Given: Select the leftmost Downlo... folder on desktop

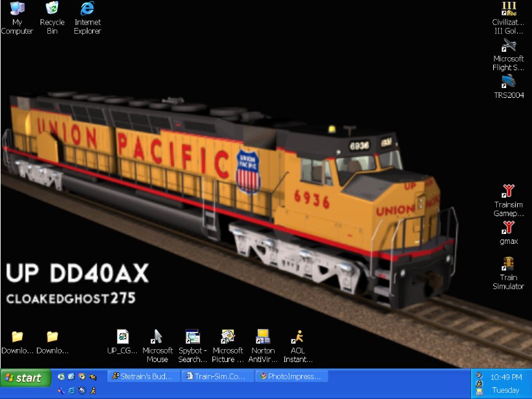Looking at the screenshot, I should point(17,342).
